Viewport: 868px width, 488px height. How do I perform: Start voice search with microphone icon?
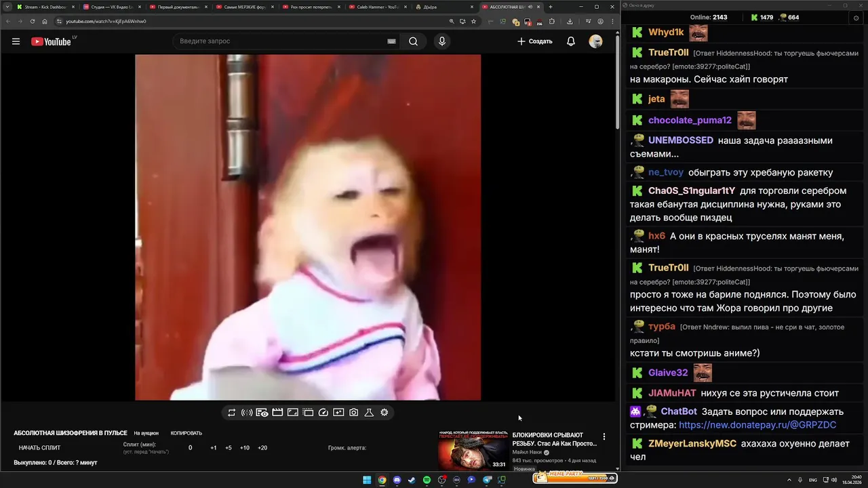[442, 41]
